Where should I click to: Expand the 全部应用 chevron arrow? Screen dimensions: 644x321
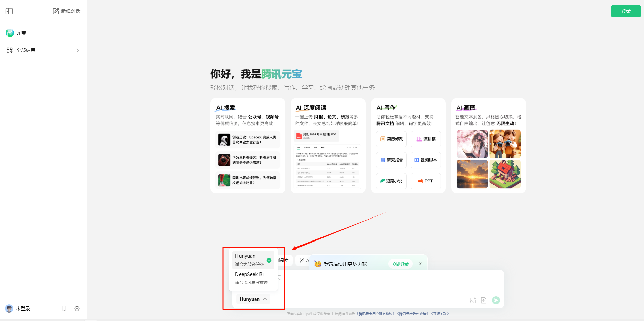(x=78, y=50)
